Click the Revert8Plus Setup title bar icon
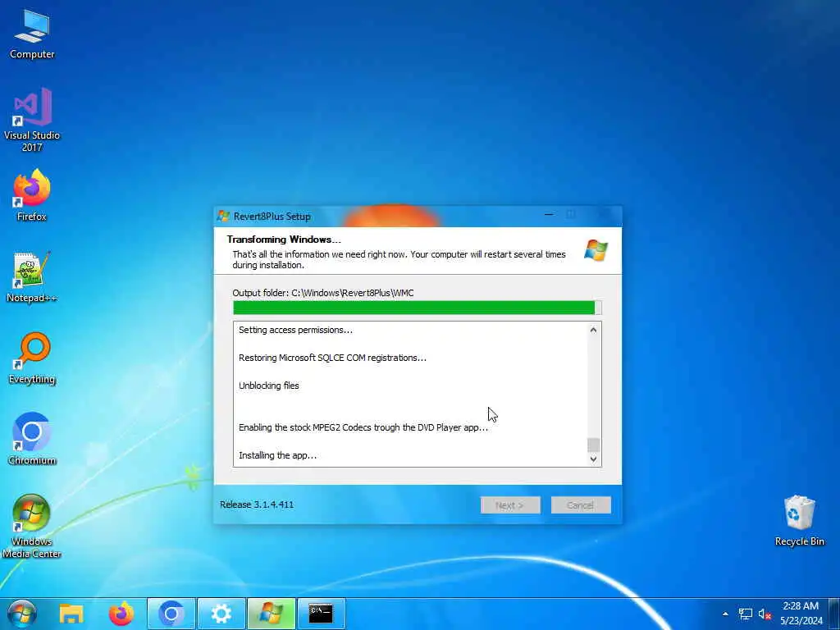840x630 pixels. tap(223, 216)
